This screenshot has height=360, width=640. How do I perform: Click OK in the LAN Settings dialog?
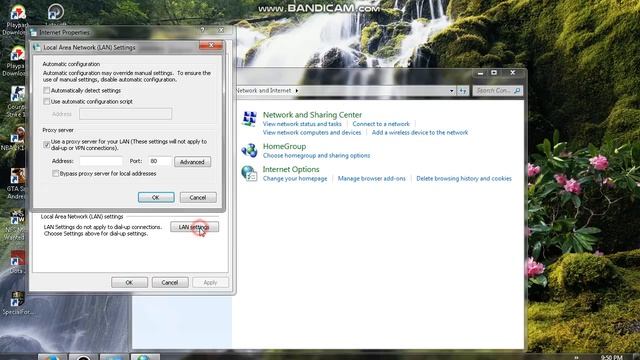click(156, 197)
